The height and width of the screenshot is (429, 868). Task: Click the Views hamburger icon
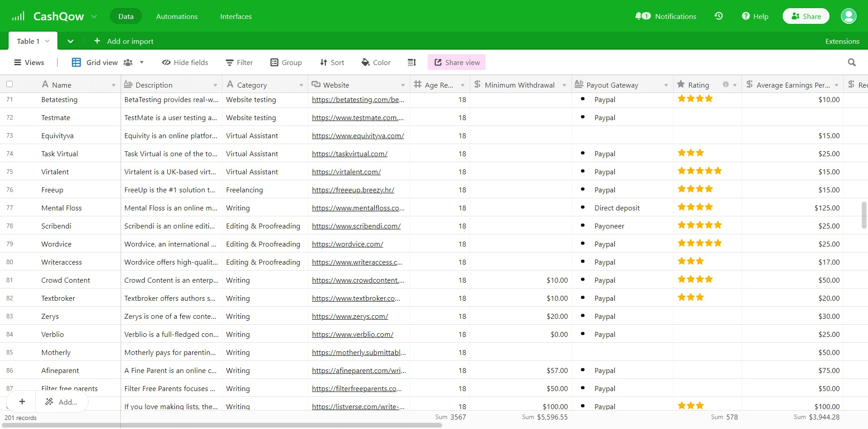tap(18, 62)
